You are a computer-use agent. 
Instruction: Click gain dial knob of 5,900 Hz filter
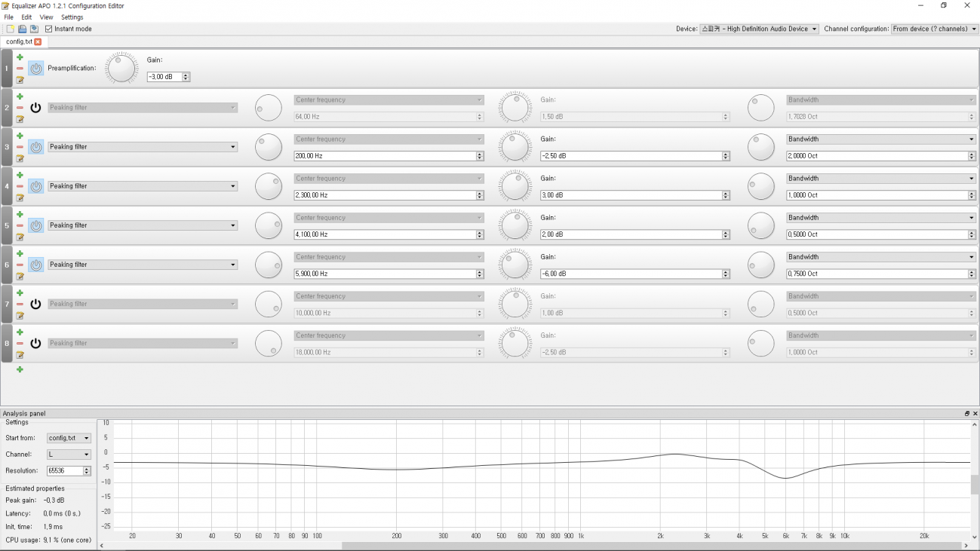pos(515,264)
